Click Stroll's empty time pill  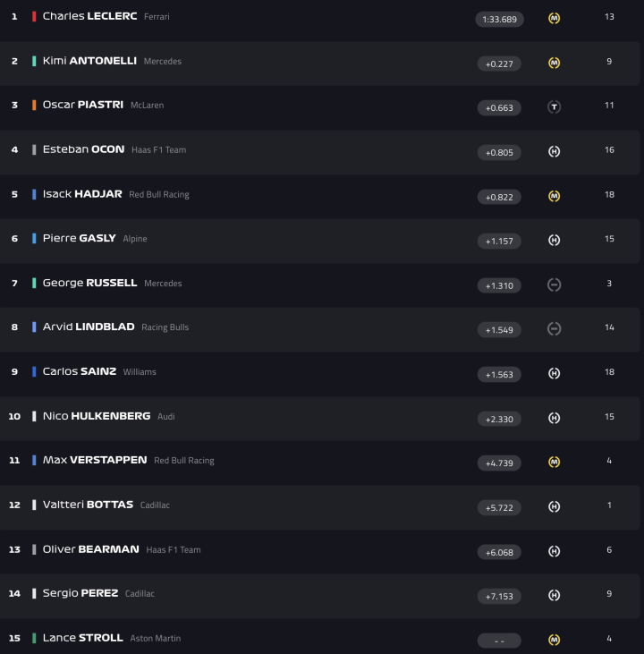pyautogui.click(x=499, y=641)
